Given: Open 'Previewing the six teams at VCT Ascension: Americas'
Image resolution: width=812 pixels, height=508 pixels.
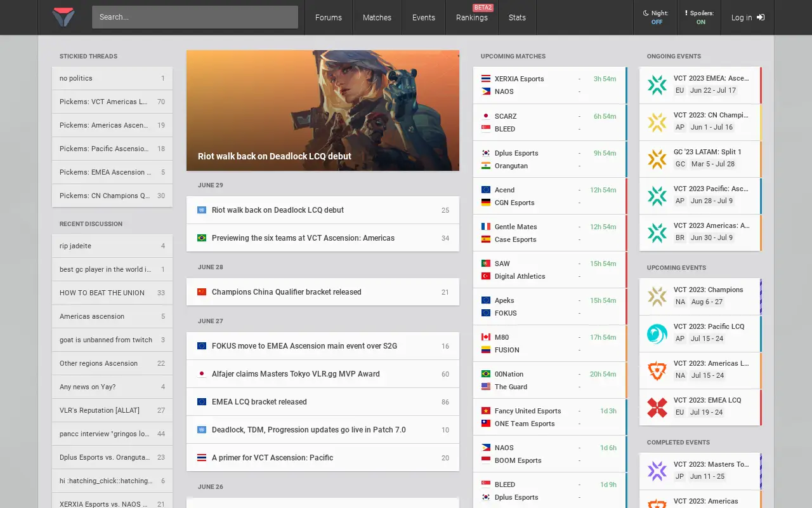Looking at the screenshot, I should [323, 238].
